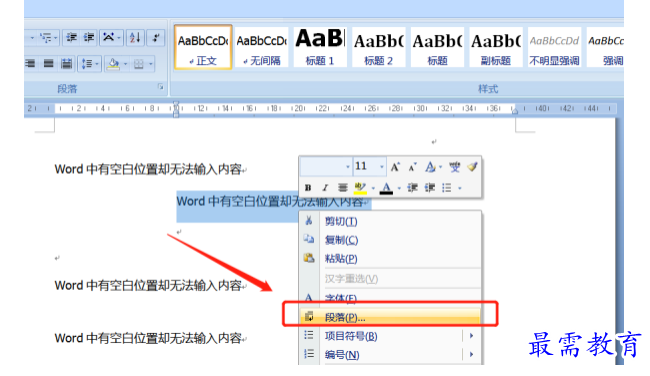Image resolution: width=650 pixels, height=376 pixels.
Task: Choose 段落(P)... from the context menu
Action: [x=390, y=317]
